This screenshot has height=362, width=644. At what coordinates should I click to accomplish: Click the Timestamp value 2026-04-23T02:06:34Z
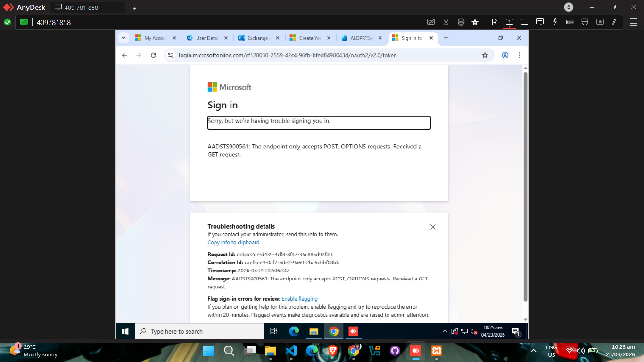(x=264, y=271)
